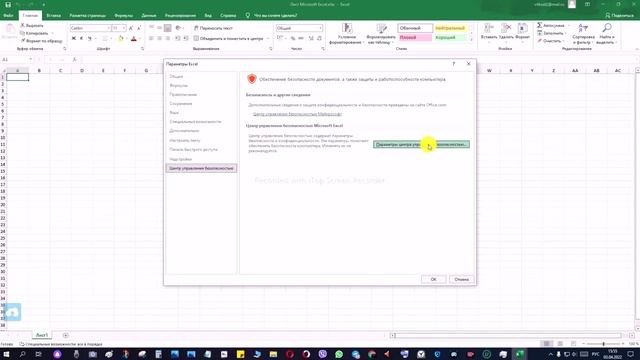Toggle Wrap Text option

point(213,28)
